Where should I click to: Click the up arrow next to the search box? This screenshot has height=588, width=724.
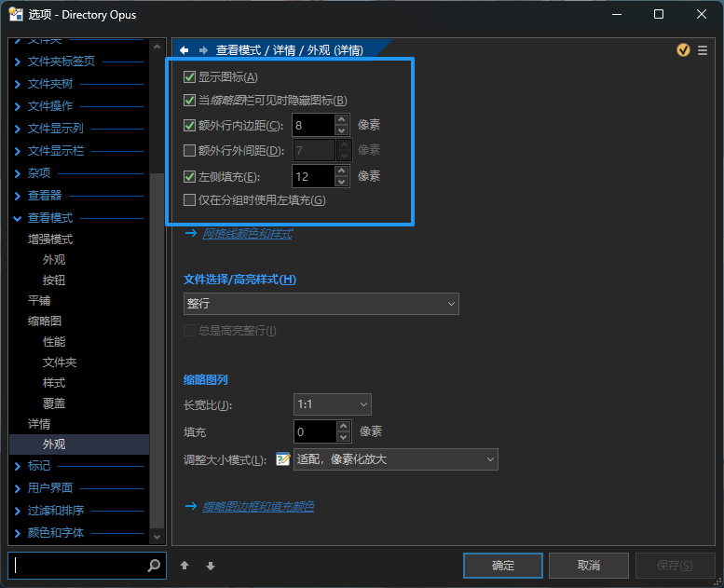184,566
